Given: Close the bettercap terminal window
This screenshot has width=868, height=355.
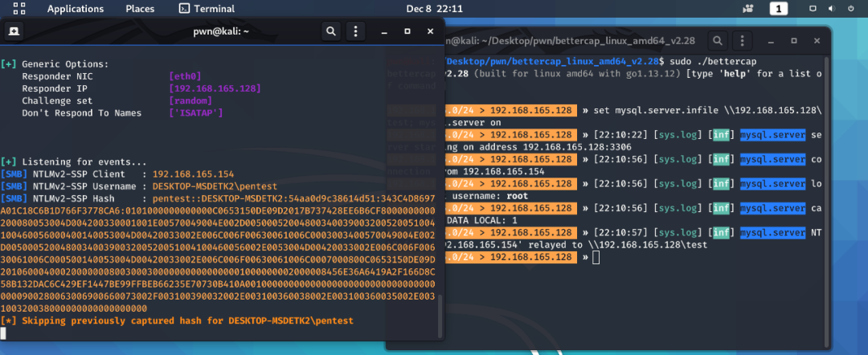Looking at the screenshot, I should [x=817, y=40].
